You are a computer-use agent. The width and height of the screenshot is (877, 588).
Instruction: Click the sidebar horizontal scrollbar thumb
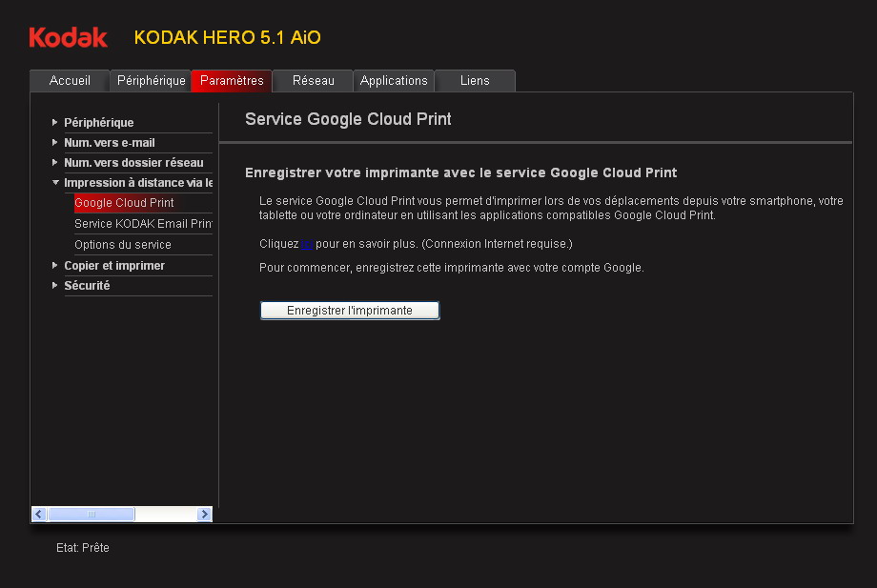coord(92,515)
